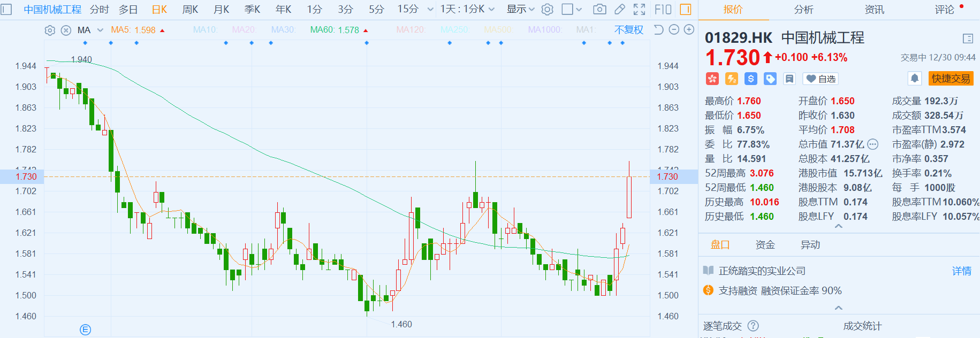
Task: Add stock to 自选 watchlist
Action: point(821,79)
